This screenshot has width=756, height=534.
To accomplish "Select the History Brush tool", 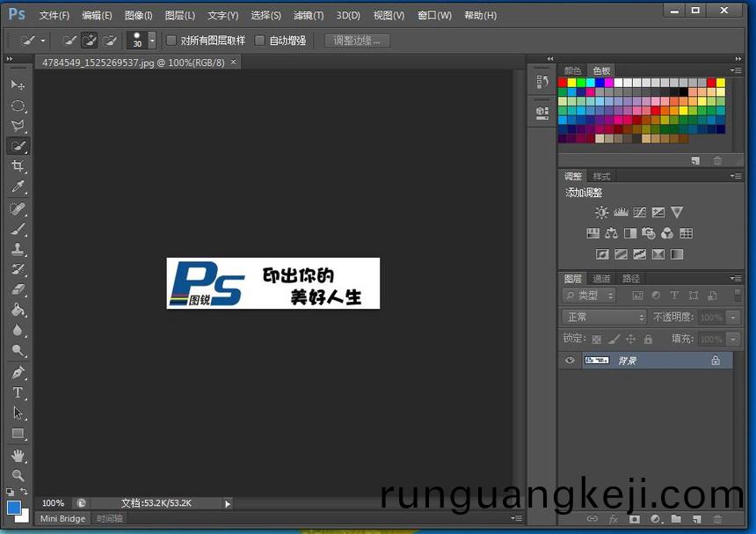I will [18, 269].
